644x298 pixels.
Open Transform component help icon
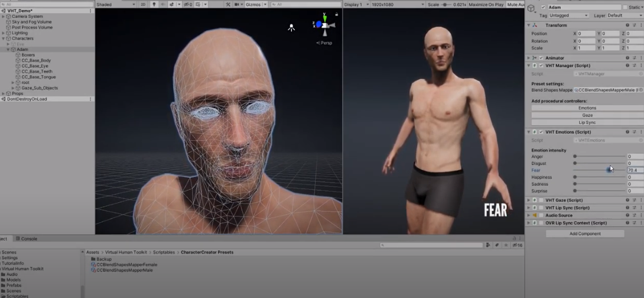(627, 25)
